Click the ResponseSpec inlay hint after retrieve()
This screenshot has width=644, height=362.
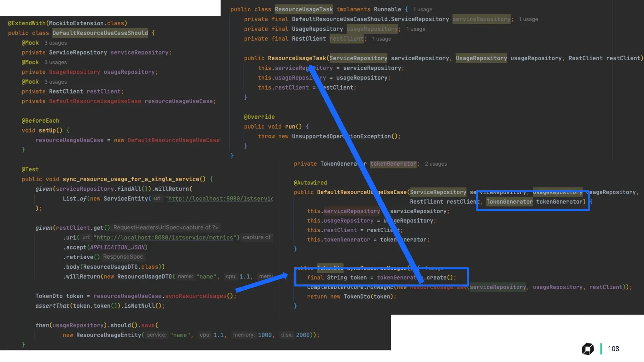123,257
